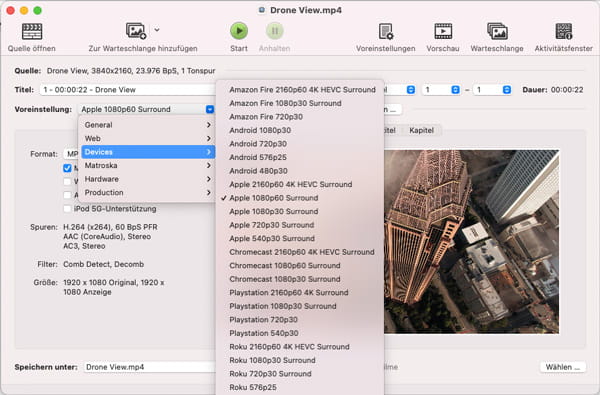Open the Aktivitätsfenster activity log
Viewport: 600px width, 395px height.
point(564,31)
